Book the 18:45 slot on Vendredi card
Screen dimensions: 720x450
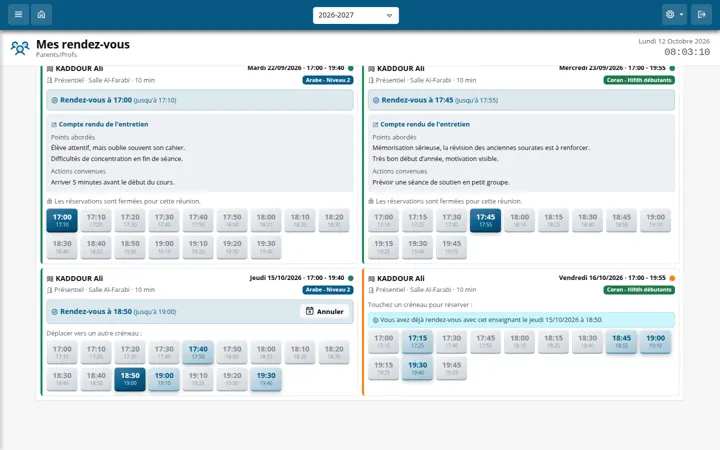621,341
